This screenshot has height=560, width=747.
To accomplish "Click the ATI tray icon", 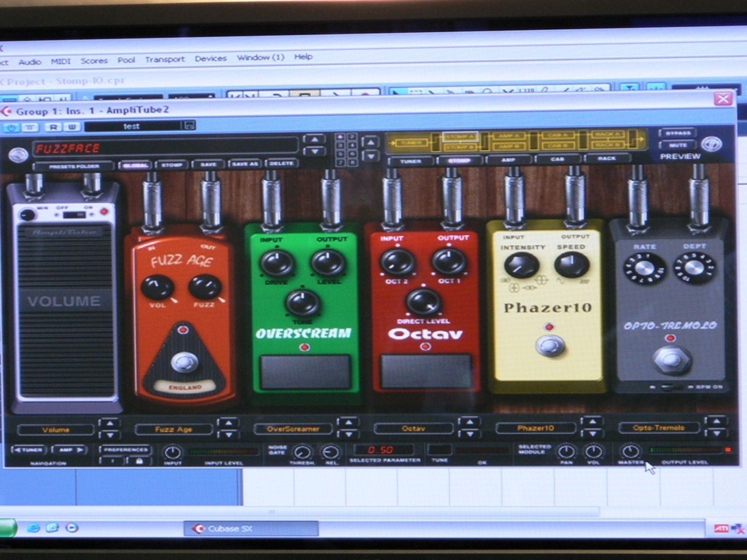I will (x=721, y=528).
